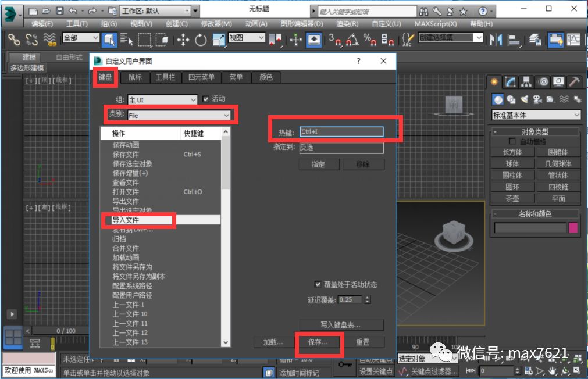588x379 pixels.
Task: Activate the Select and Move tool
Action: click(183, 40)
